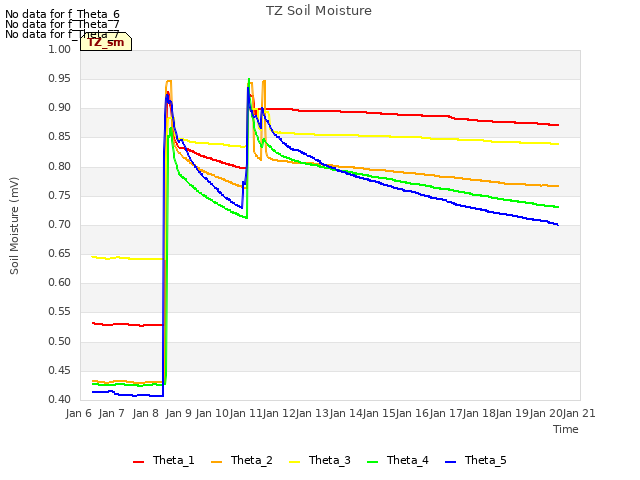Click the Soil Moisture (mV) axis label
The image size is (640, 480).
14,226
